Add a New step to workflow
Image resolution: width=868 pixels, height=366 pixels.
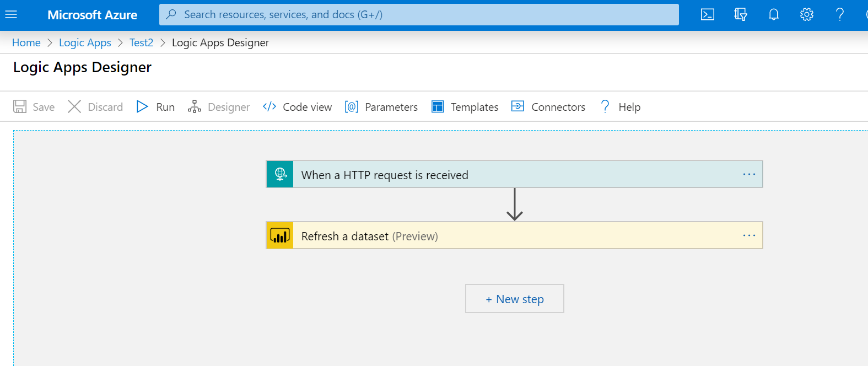coord(514,299)
